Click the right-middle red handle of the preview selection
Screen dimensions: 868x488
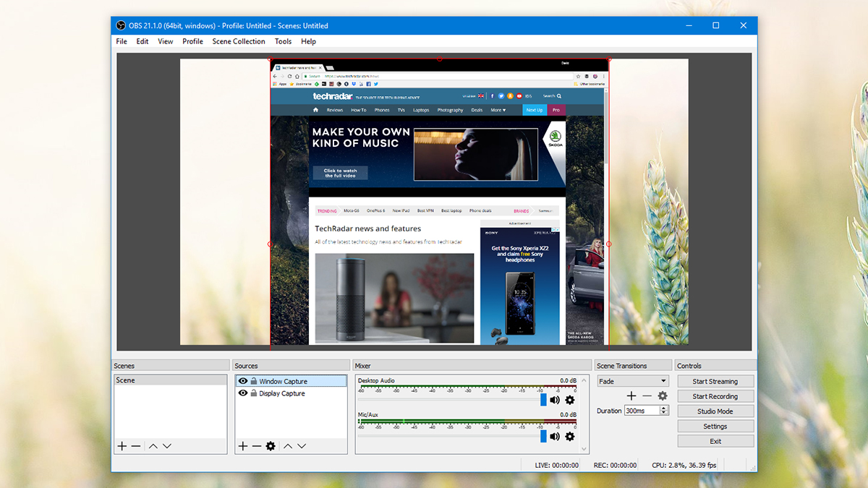(x=608, y=244)
